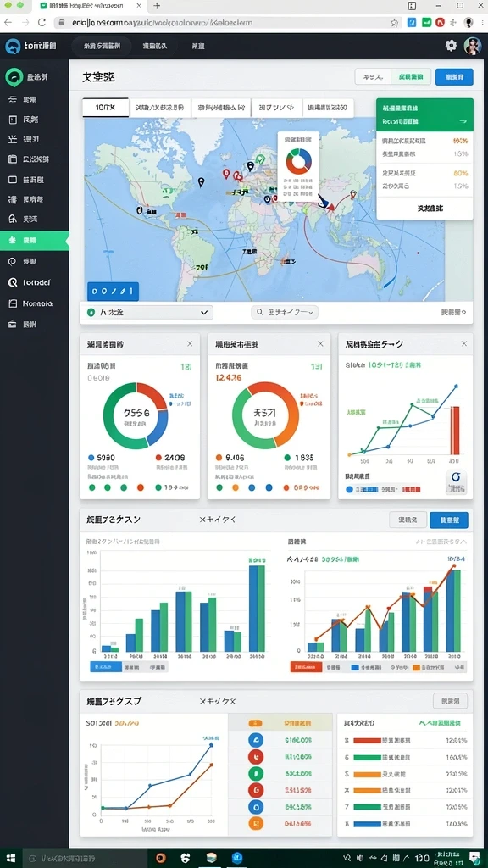The height and width of the screenshot is (868, 488).
Task: Click the user avatar in the header
Action: (472, 46)
